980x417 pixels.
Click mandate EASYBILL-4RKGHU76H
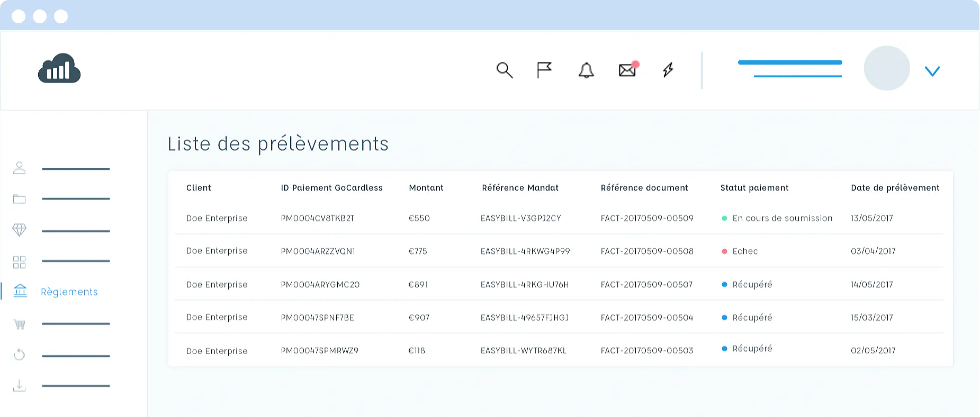click(525, 285)
